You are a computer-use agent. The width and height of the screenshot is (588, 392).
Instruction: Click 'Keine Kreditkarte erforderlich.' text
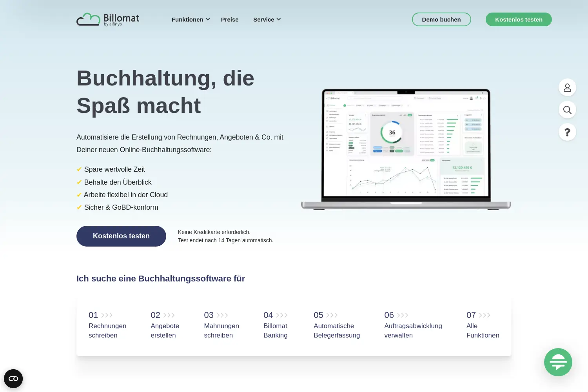[x=214, y=232]
